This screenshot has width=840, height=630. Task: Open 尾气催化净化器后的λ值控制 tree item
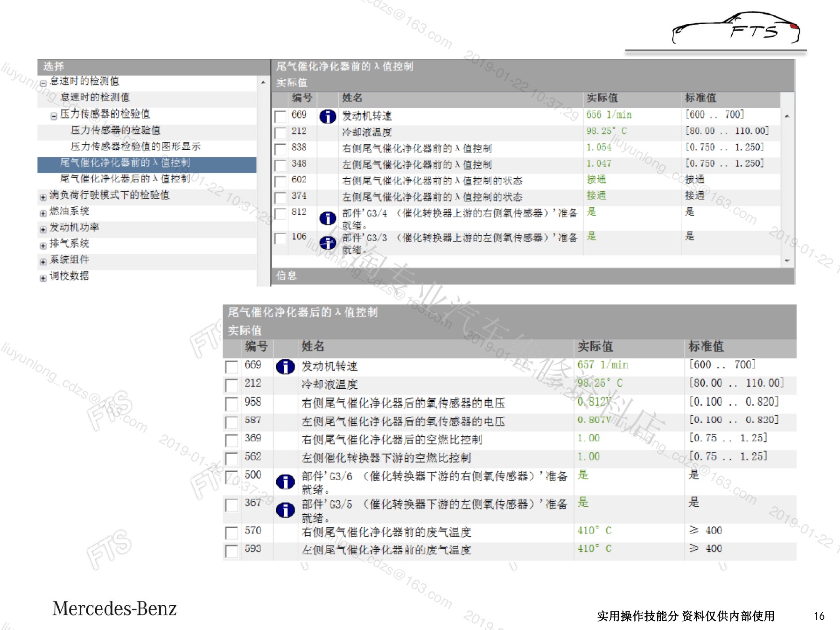125,179
